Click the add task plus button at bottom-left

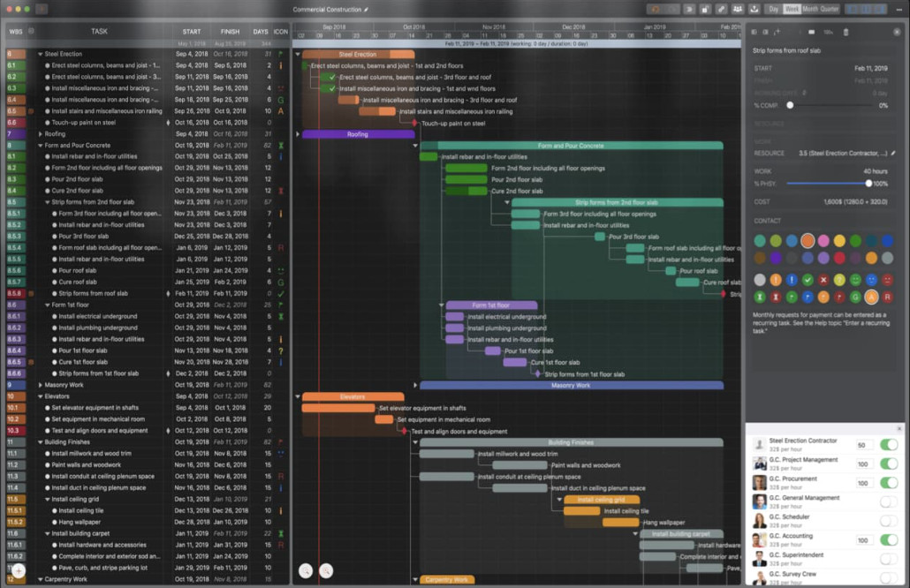tap(19, 571)
